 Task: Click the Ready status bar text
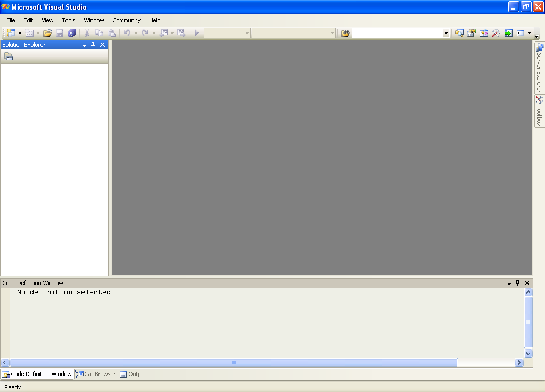point(13,387)
